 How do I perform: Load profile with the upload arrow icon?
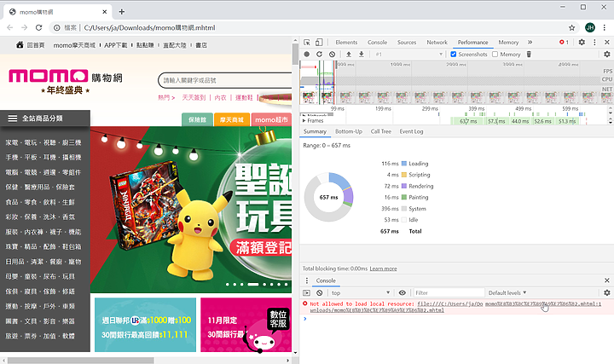tap(349, 54)
